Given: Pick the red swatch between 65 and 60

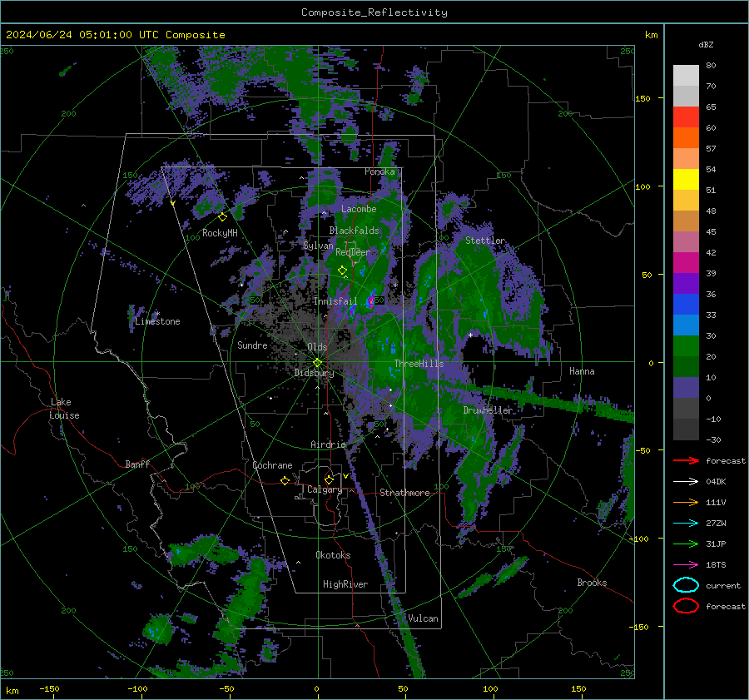Looking at the screenshot, I should point(686,117).
